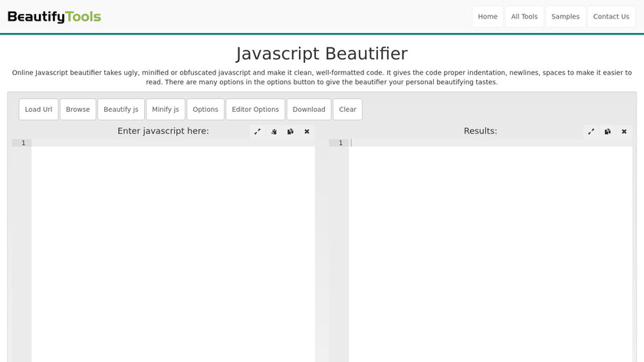Screen dimensions: 644x362
Task: Run Beautify js
Action: [121, 110]
